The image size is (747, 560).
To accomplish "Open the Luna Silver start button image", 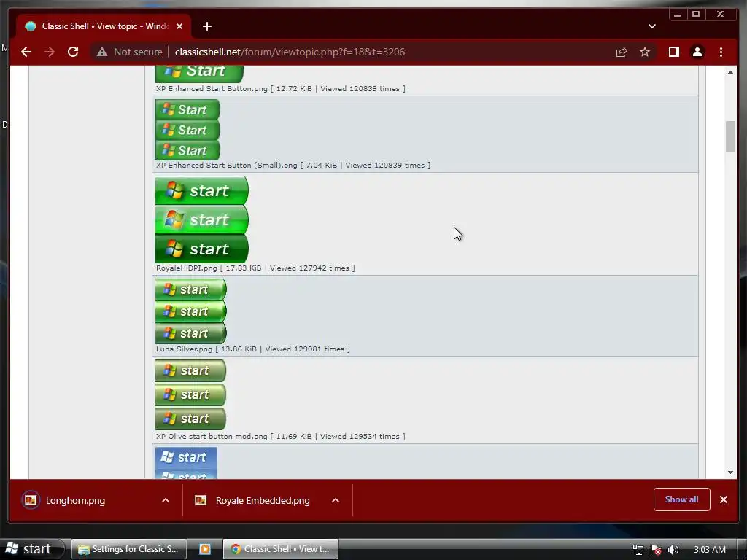I will pos(191,311).
